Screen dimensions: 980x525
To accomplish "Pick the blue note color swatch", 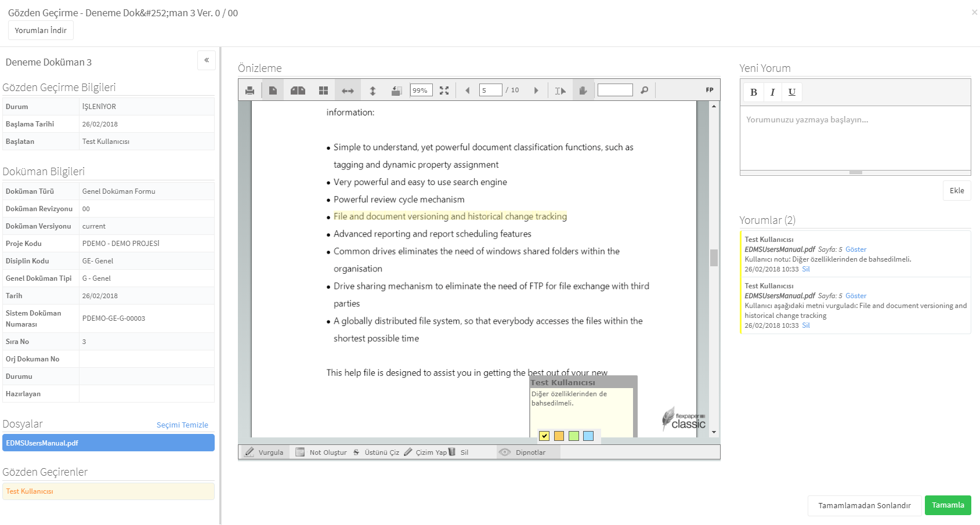I will pyautogui.click(x=588, y=436).
